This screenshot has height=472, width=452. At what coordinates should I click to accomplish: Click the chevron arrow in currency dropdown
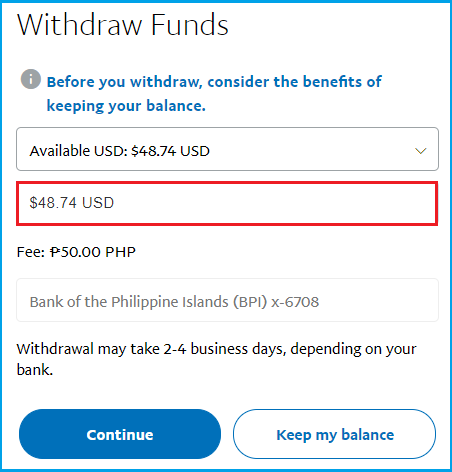click(421, 151)
